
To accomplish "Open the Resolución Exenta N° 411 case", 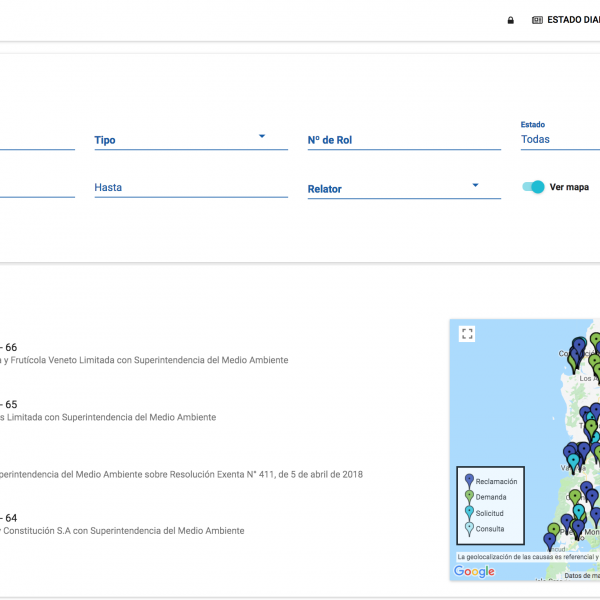I will (180, 474).
